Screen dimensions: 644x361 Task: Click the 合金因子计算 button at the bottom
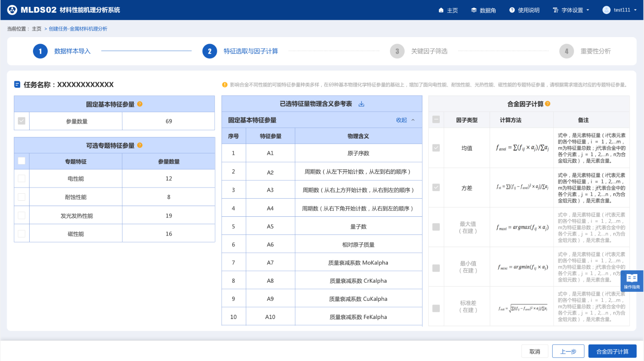pyautogui.click(x=612, y=352)
